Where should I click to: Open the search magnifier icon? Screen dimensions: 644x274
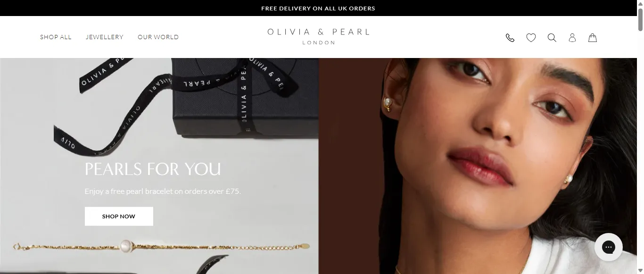click(552, 38)
